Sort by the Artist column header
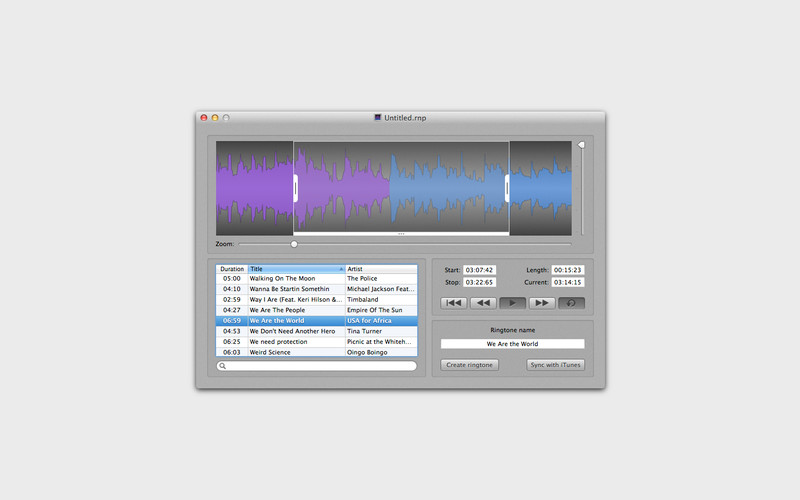This screenshot has width=800, height=500. [x=381, y=269]
